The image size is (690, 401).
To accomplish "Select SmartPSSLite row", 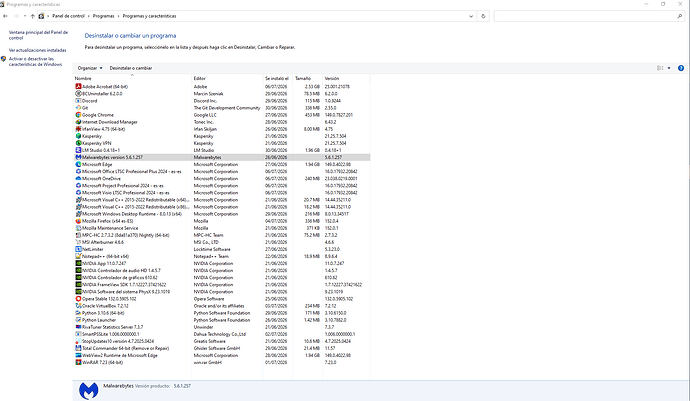I will point(222,334).
